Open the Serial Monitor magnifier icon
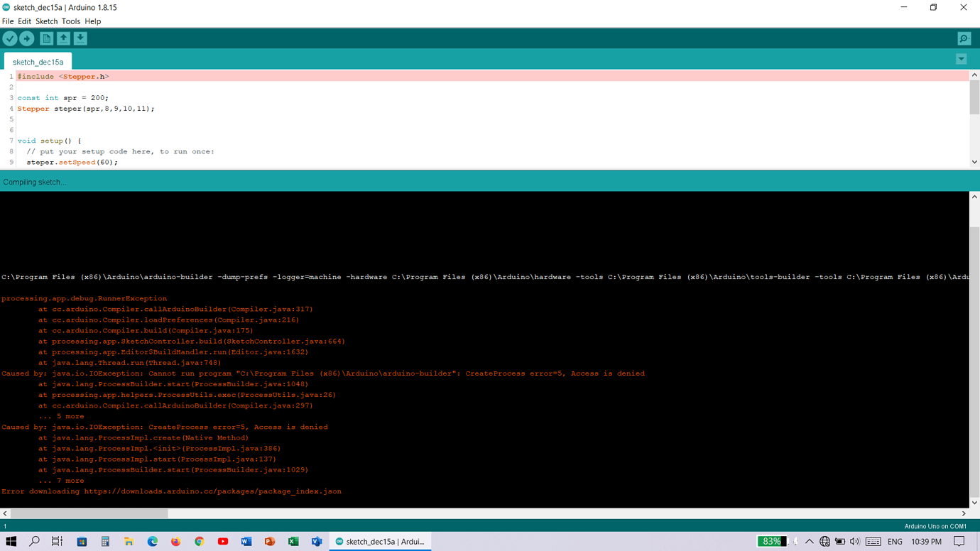Image resolution: width=980 pixels, height=551 pixels. tap(964, 38)
